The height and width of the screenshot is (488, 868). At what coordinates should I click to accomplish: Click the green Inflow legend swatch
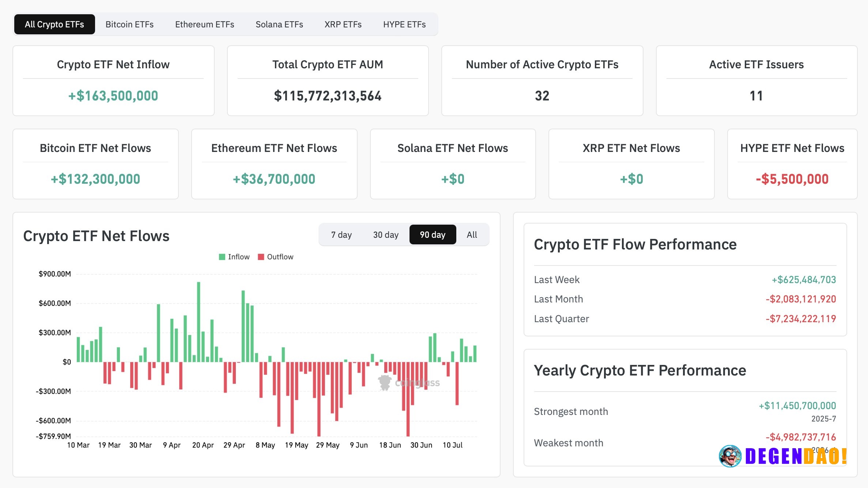coord(222,257)
